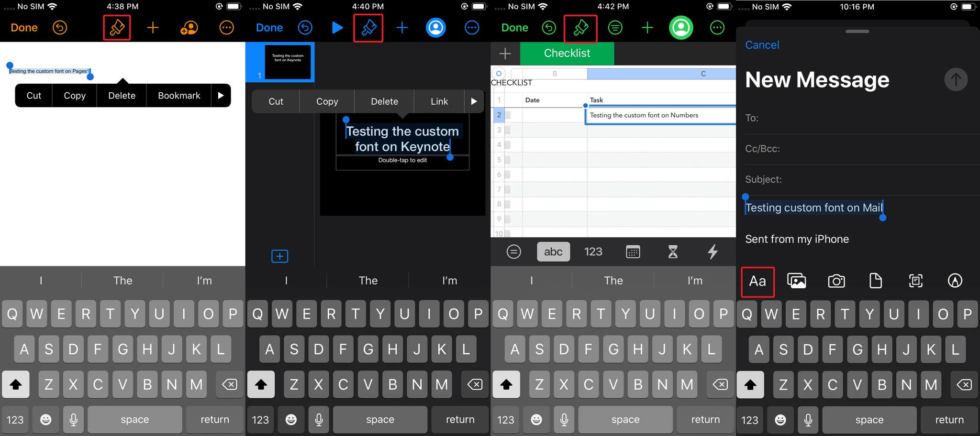The width and height of the screenshot is (980, 436).
Task: Tap the blue Format paintbrush in Keynote
Action: [368, 28]
